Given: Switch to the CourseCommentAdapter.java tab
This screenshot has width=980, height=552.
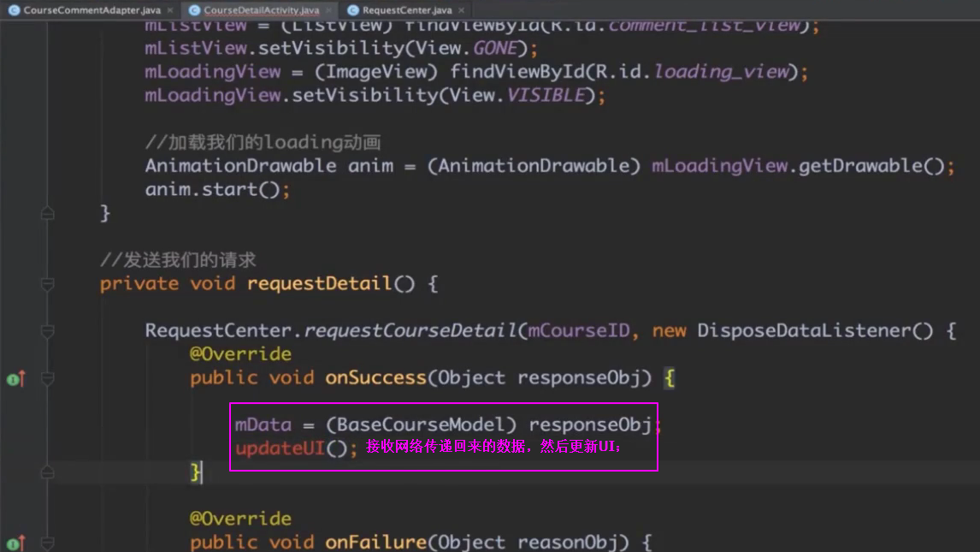Looking at the screenshot, I should 92,10.
